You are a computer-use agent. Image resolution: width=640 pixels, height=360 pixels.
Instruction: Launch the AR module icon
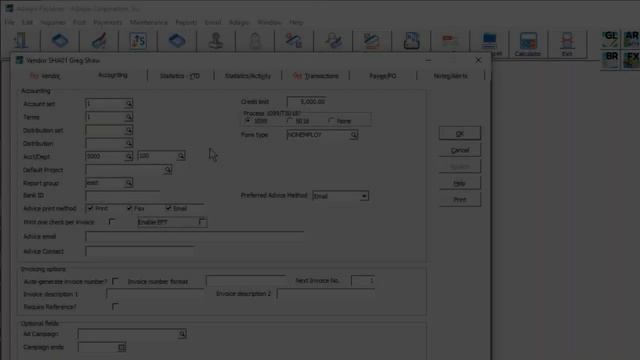(631, 39)
